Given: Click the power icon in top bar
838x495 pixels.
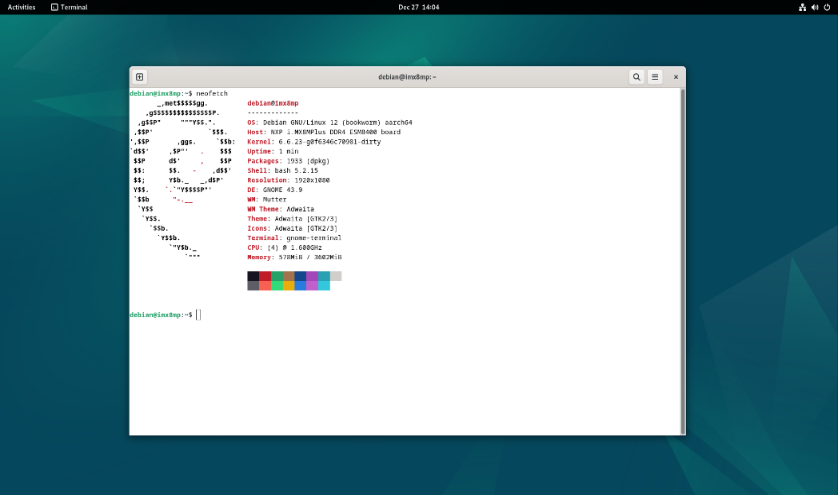Looking at the screenshot, I should pos(827,7).
